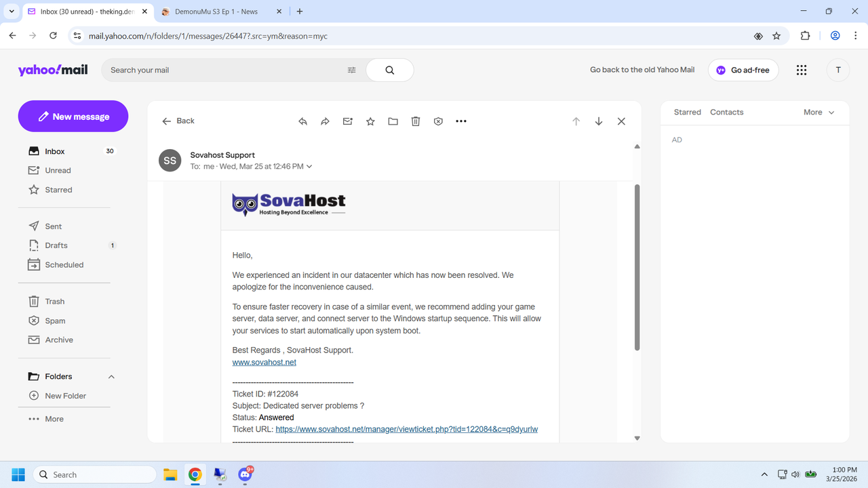Open Chrome tab search dropdown

tap(12, 12)
